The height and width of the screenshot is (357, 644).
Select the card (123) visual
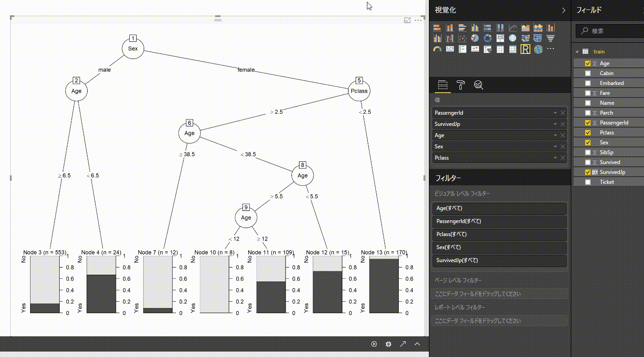tap(450, 49)
